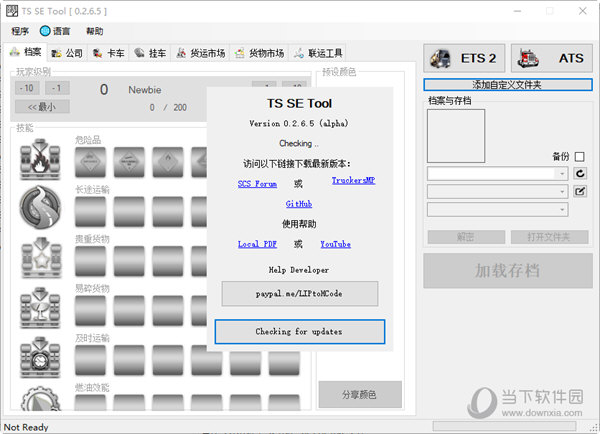Click the ETS 2 truck icon

[x=440, y=59]
